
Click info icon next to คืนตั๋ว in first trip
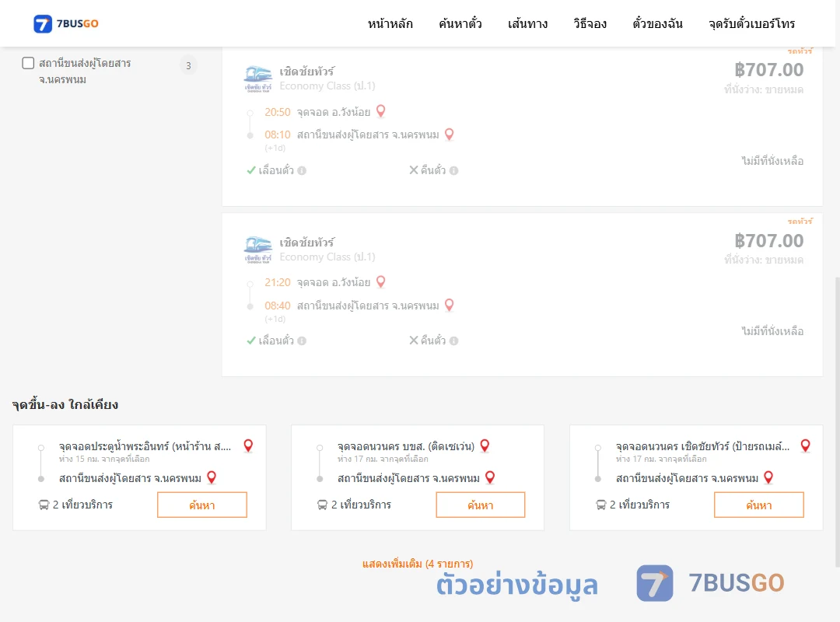(453, 170)
